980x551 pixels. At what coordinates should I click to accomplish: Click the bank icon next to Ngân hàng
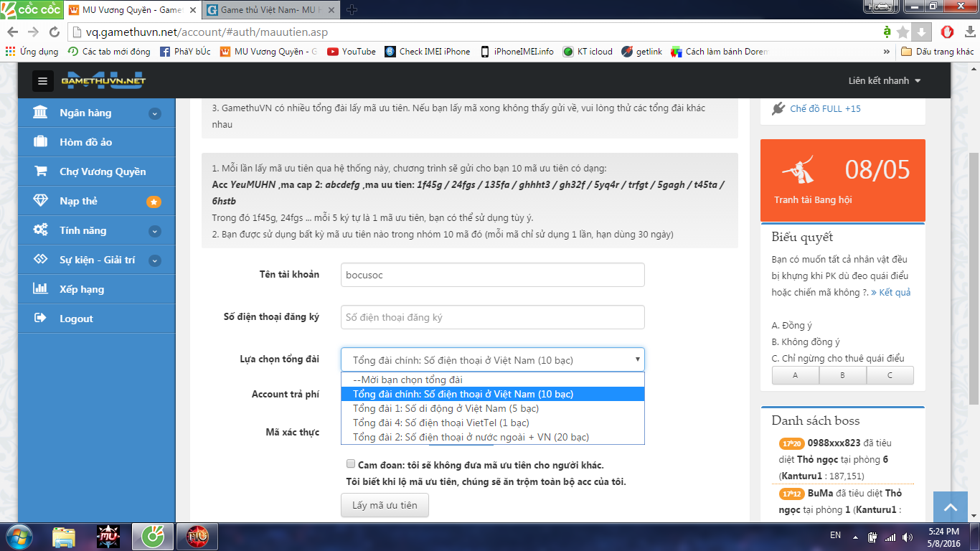(41, 113)
